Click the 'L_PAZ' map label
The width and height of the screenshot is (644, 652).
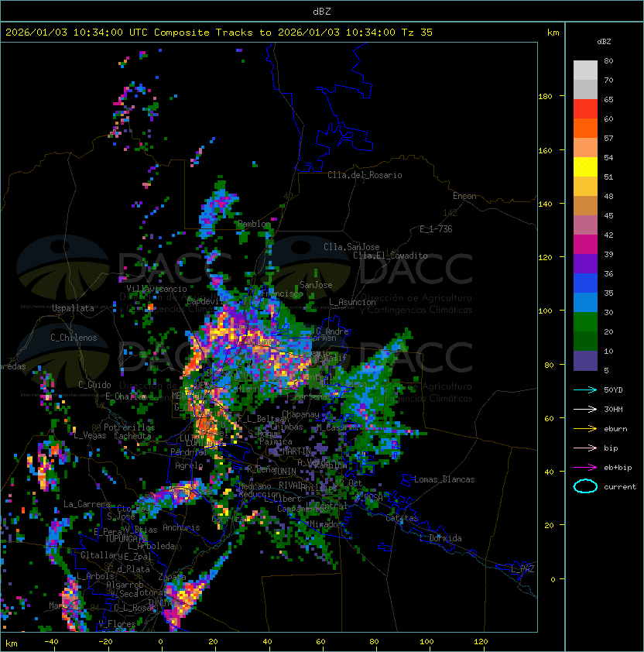tap(522, 568)
